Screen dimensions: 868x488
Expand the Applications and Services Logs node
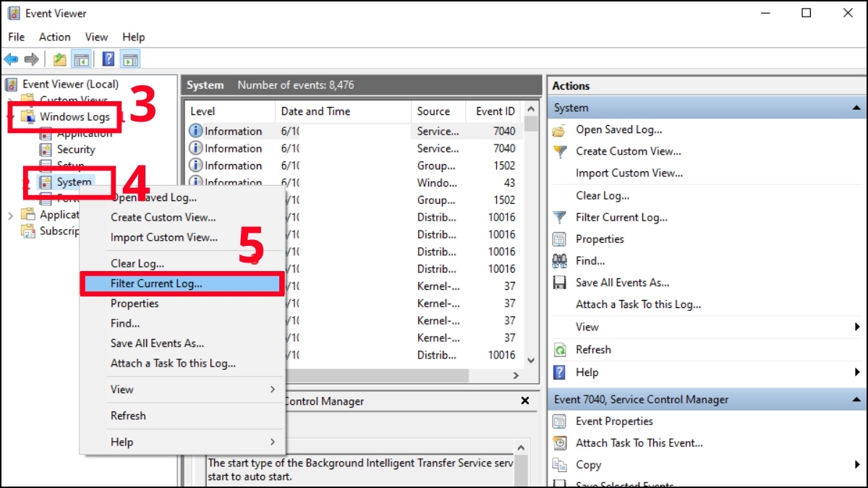coord(10,215)
